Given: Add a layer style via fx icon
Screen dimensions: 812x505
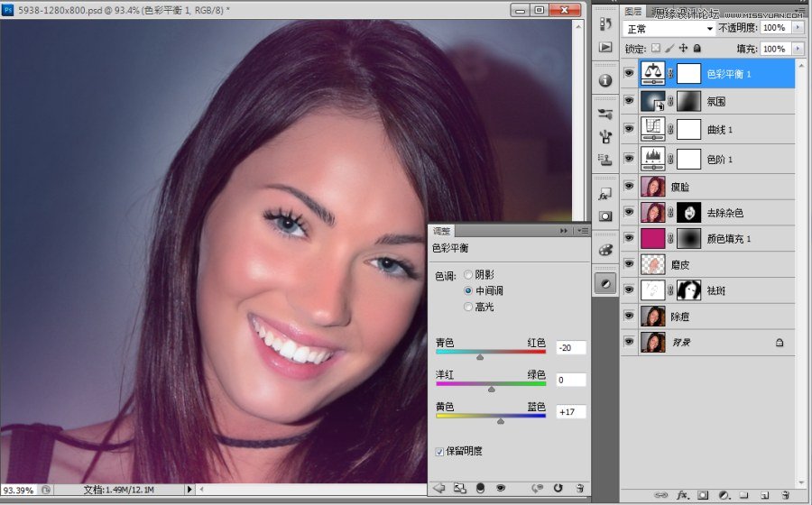Looking at the screenshot, I should tap(682, 495).
